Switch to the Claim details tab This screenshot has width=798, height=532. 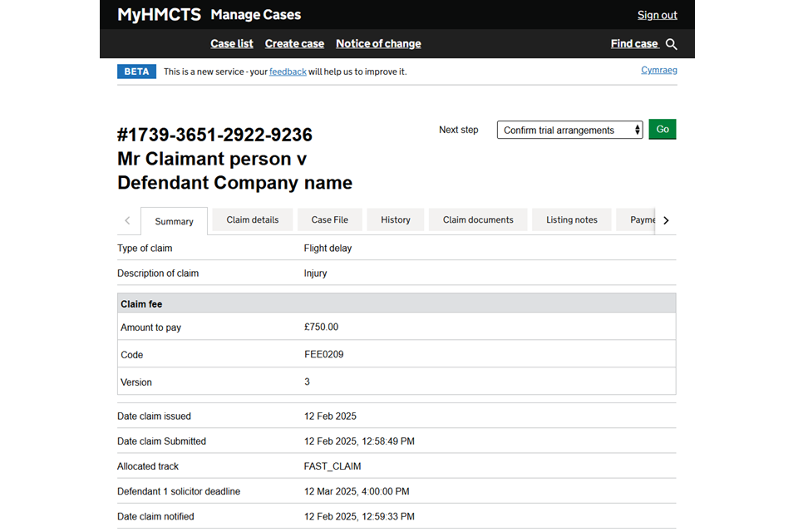(x=253, y=220)
